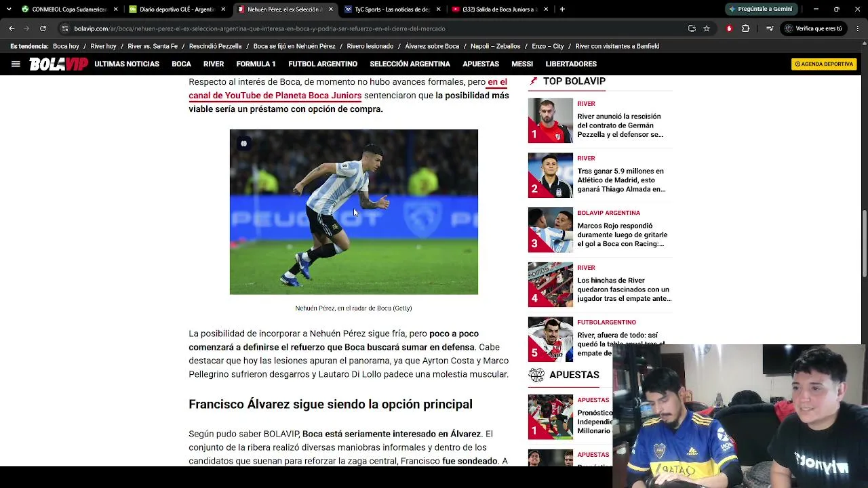Open the FUTBOL ARGENTINO section
This screenshot has height=488, width=868.
click(323, 64)
